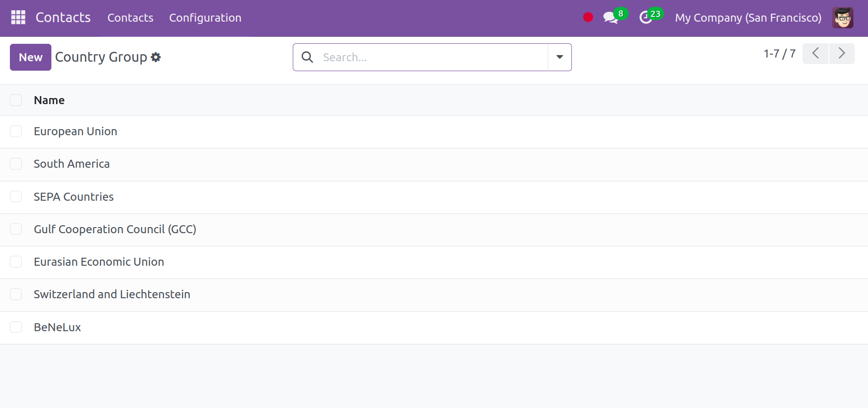Image resolution: width=868 pixels, height=408 pixels.
Task: Open the Switzerland and Liechtenstein record
Action: click(x=112, y=294)
